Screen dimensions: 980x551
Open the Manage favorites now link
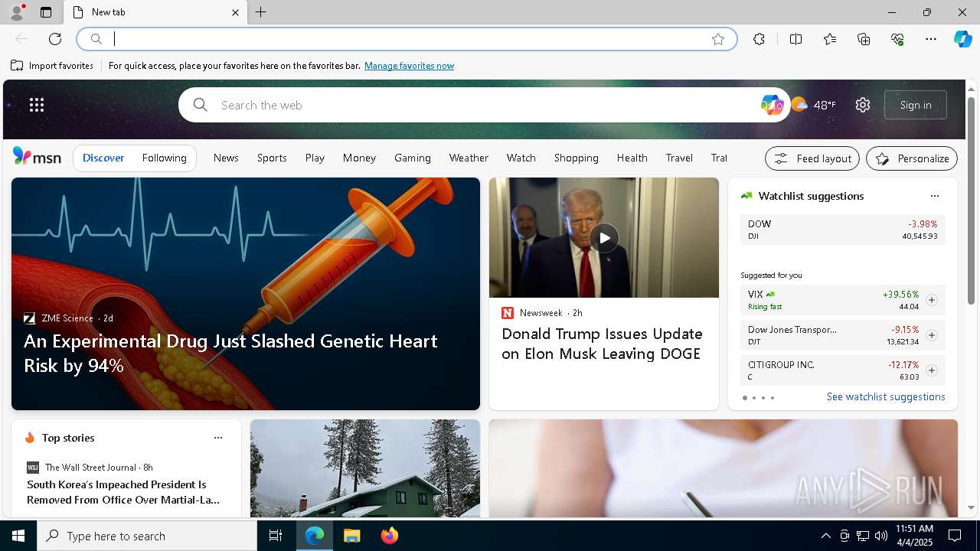[x=409, y=66]
